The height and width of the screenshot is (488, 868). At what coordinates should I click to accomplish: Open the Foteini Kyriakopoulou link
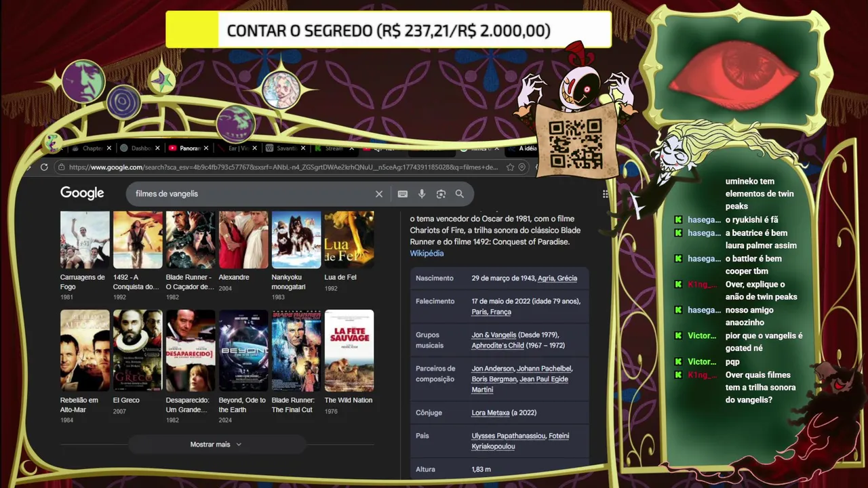520,441
